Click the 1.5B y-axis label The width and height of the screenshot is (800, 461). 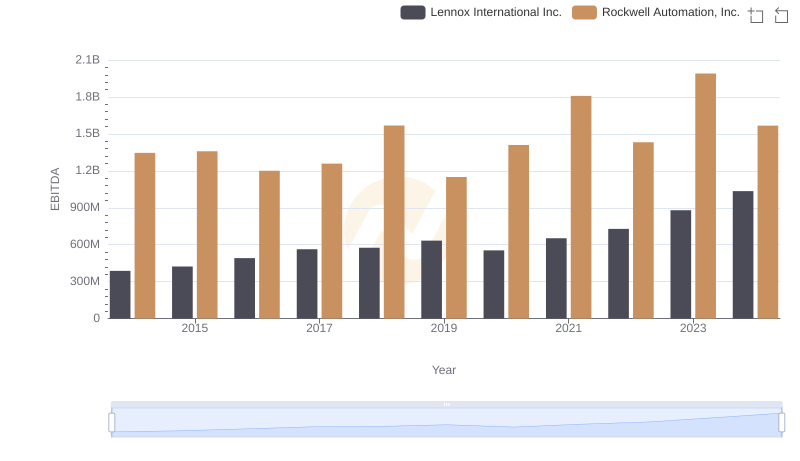click(87, 134)
